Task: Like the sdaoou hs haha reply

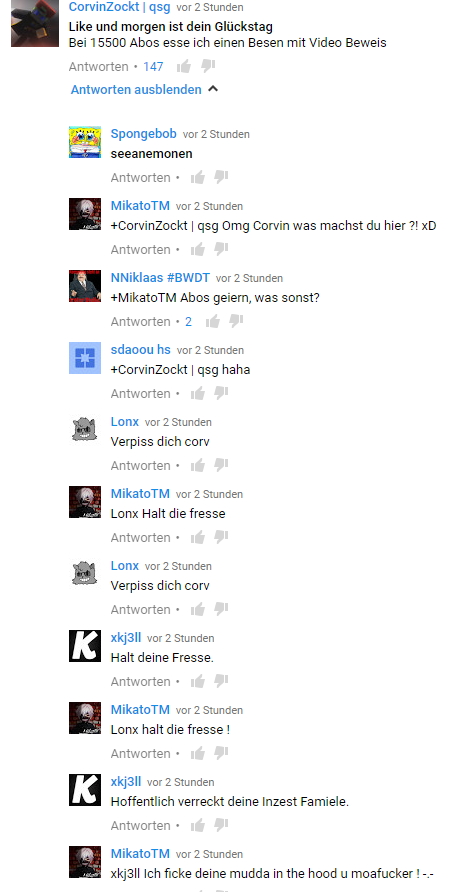Action: [x=197, y=393]
